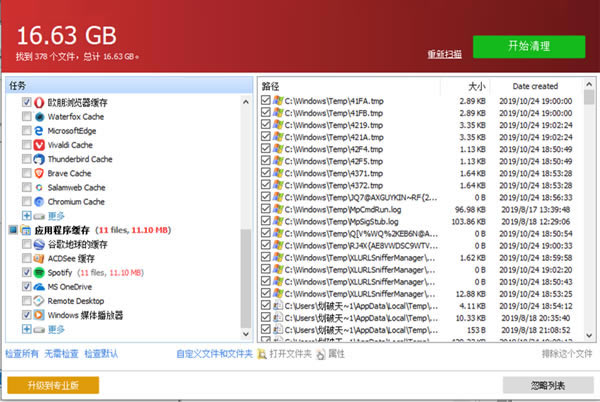Check the Remote Desktop checkbox

[26, 301]
